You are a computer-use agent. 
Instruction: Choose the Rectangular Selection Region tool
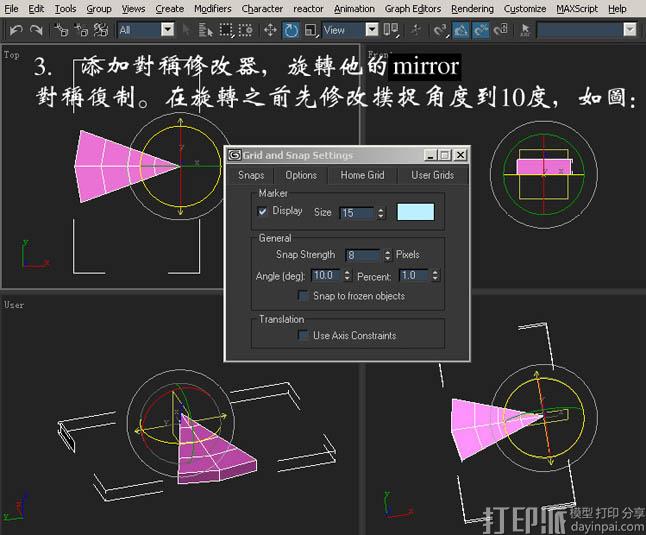226,30
